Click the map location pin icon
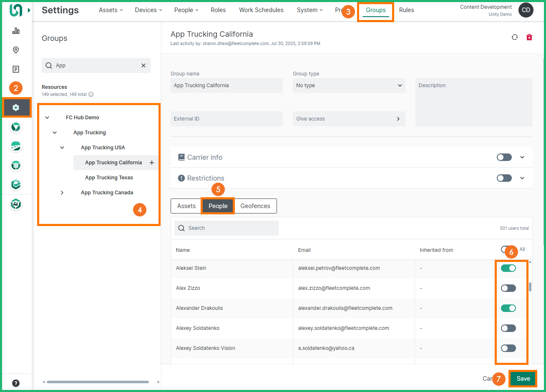This screenshot has height=392, width=546. click(16, 50)
